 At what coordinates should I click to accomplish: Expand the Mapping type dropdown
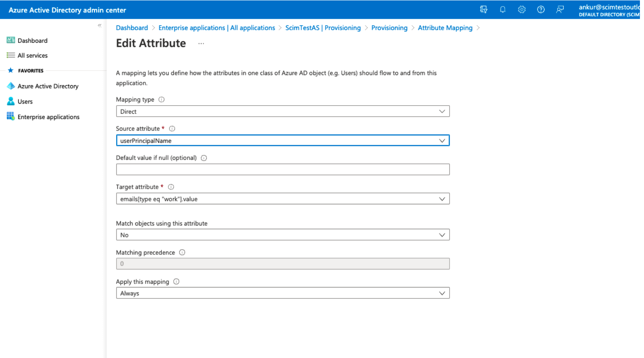click(x=282, y=111)
